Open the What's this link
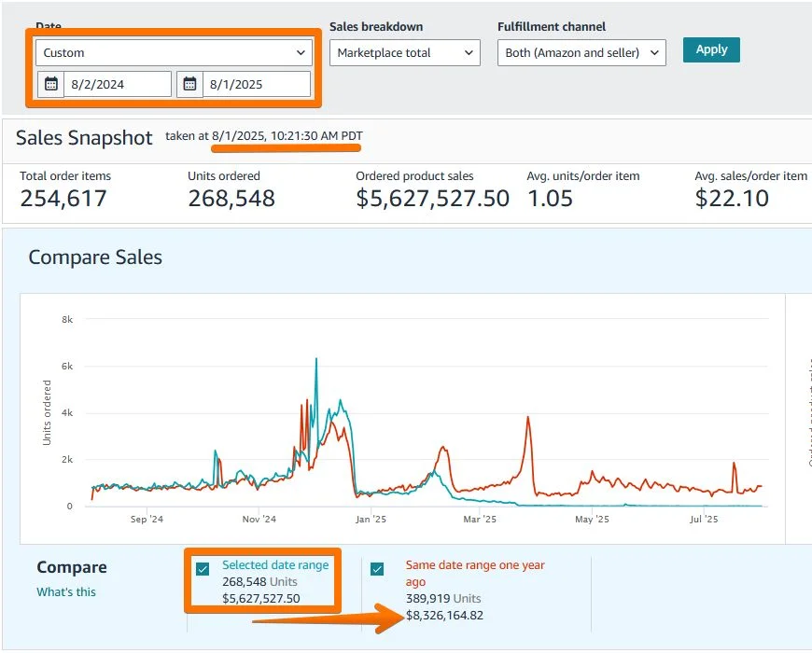Image resolution: width=812 pixels, height=653 pixels. [x=65, y=591]
